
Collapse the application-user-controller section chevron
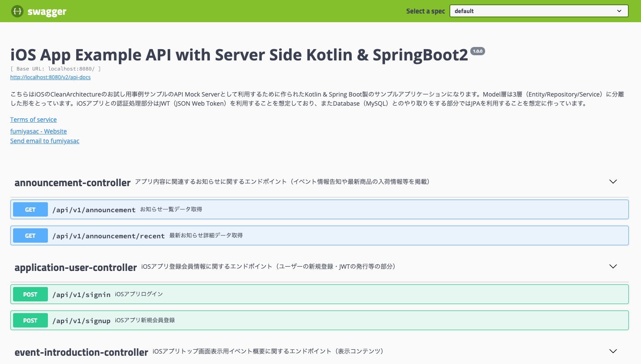coord(613,267)
